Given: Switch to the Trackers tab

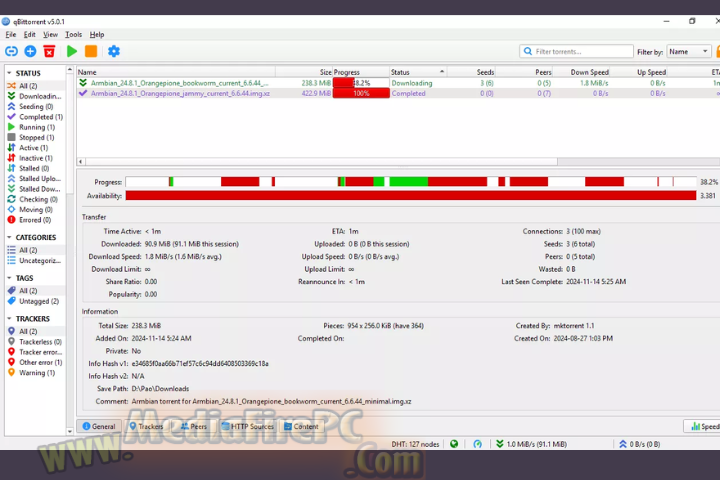Looking at the screenshot, I should point(146,426).
